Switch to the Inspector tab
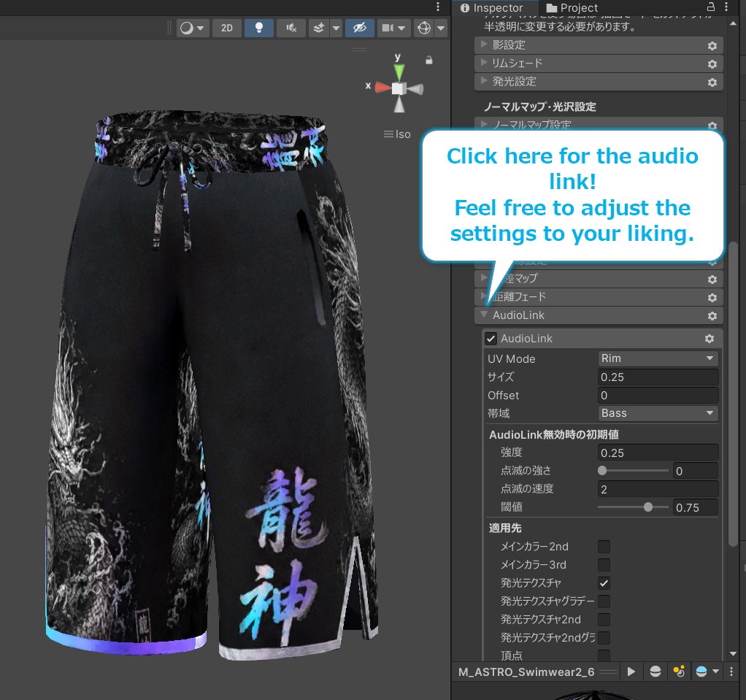 [492, 7]
